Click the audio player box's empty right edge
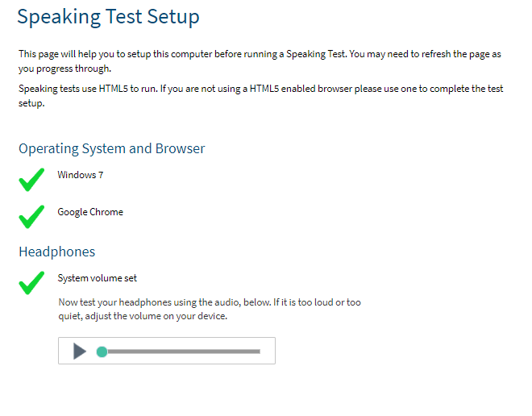This screenshot has width=532, height=416. coord(268,351)
